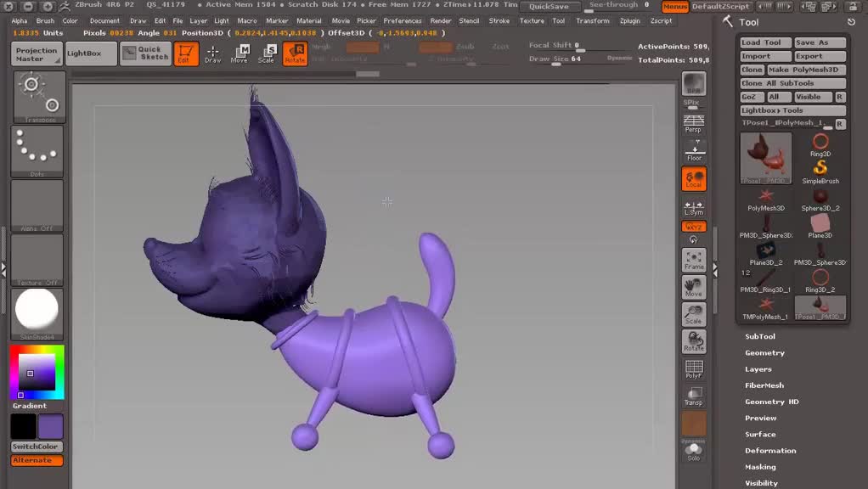Viewport: 868px width, 489px height.
Task: Open the Document menu
Action: [x=104, y=21]
